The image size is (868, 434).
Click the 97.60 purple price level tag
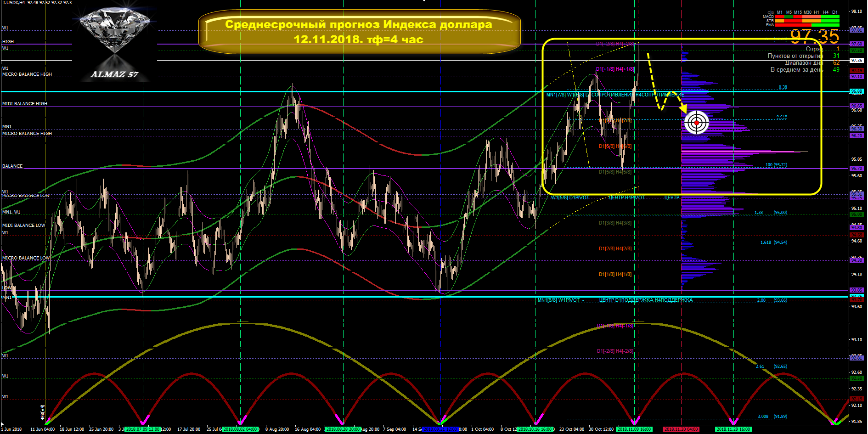857,44
